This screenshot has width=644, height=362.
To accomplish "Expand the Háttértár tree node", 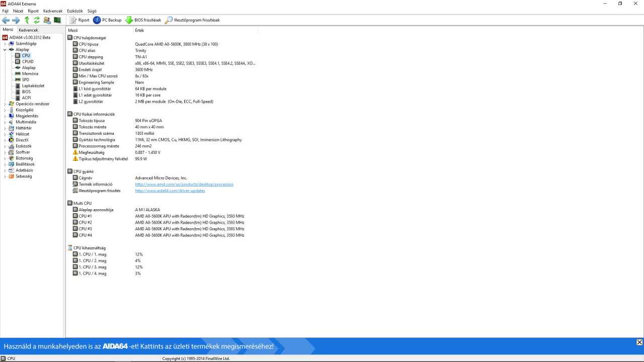I will (x=5, y=128).
